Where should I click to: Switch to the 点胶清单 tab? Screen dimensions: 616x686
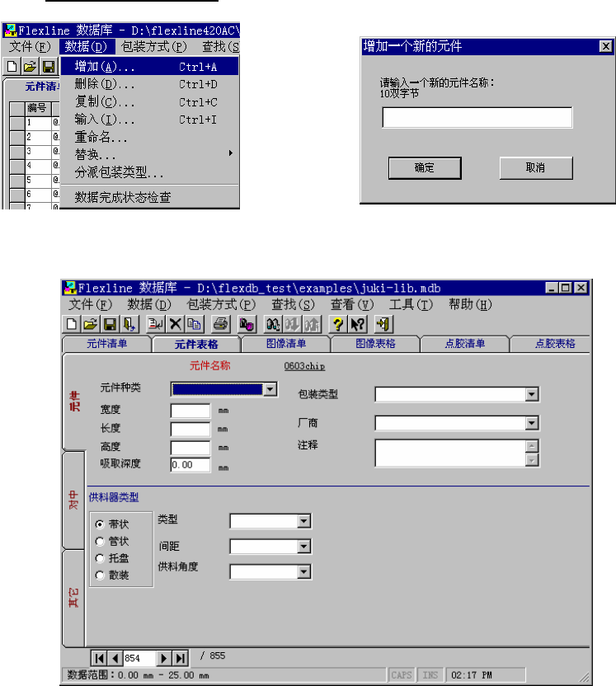tap(465, 344)
